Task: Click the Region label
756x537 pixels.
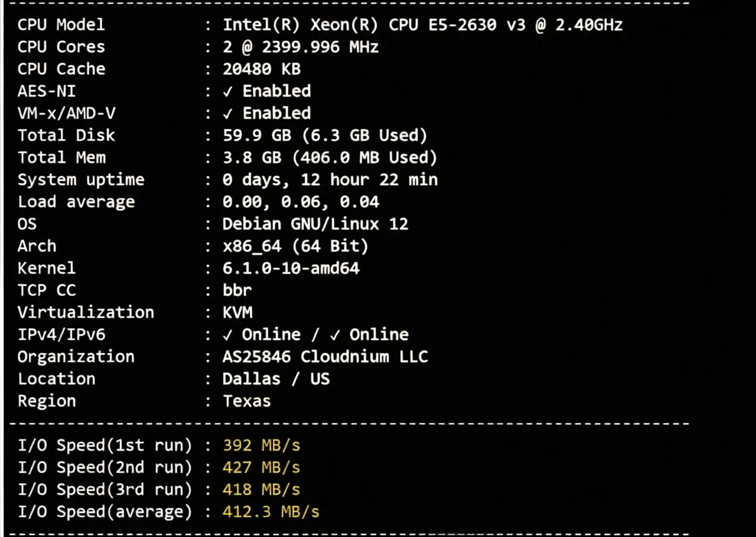Action: (47, 401)
